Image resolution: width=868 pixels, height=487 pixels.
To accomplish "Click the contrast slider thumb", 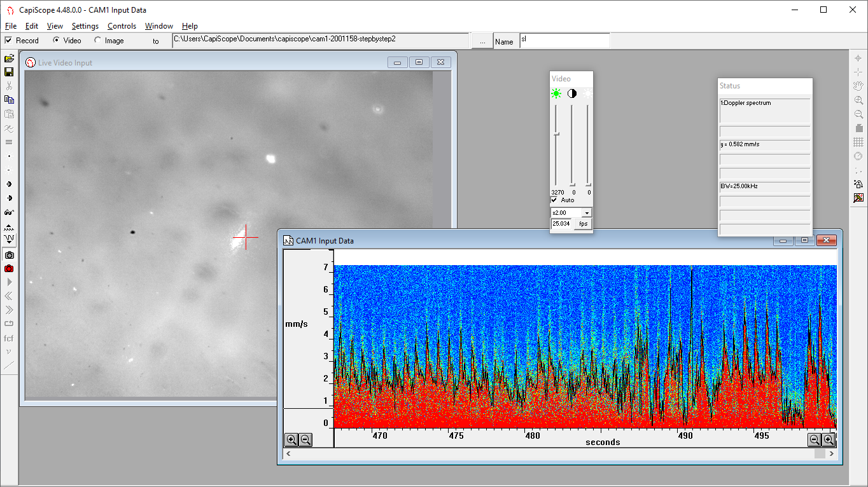I will point(572,184).
